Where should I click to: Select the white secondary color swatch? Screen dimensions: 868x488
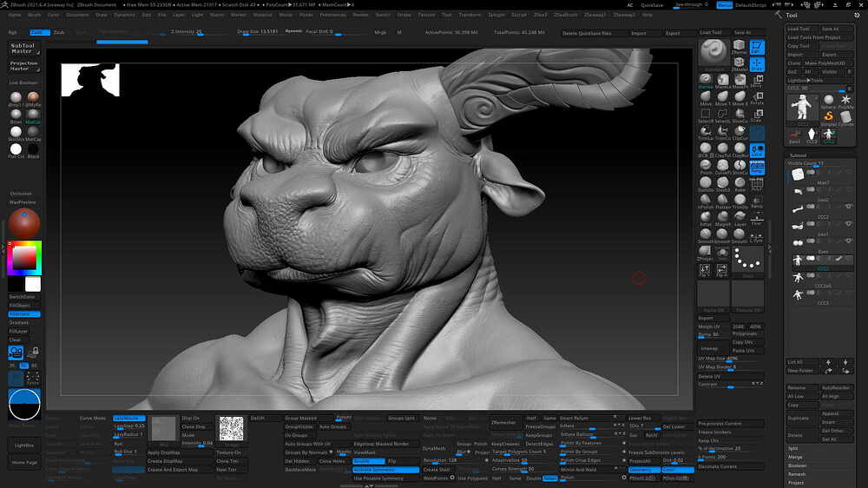coord(33,284)
